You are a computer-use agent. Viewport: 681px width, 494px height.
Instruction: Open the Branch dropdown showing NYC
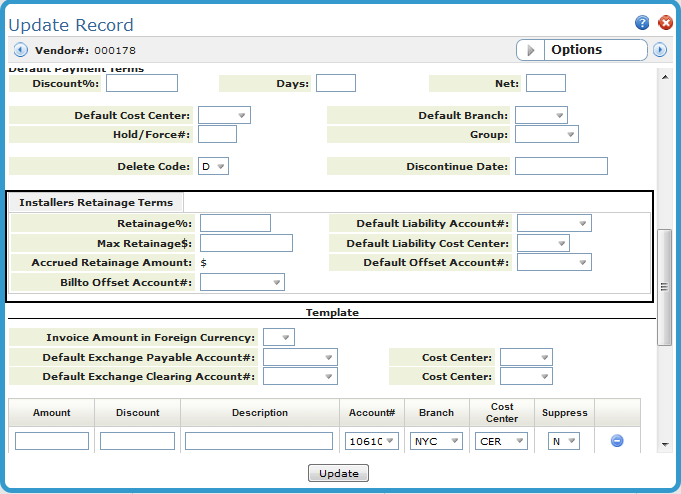point(436,441)
